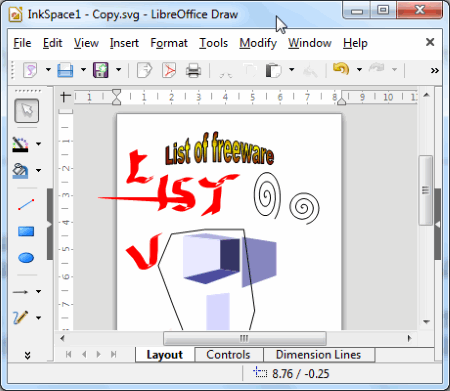This screenshot has height=391, width=450.
Task: Click the ruler origin crosshair corner
Action: click(x=66, y=97)
